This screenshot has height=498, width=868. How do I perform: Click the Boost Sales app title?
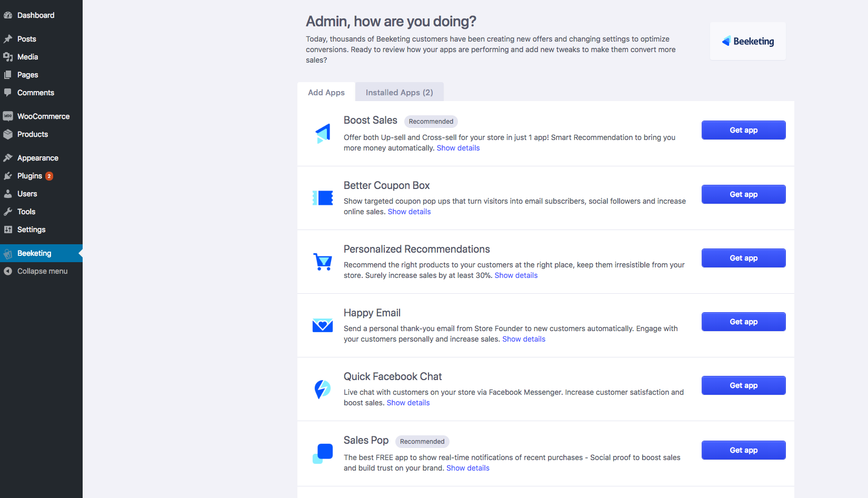(371, 120)
